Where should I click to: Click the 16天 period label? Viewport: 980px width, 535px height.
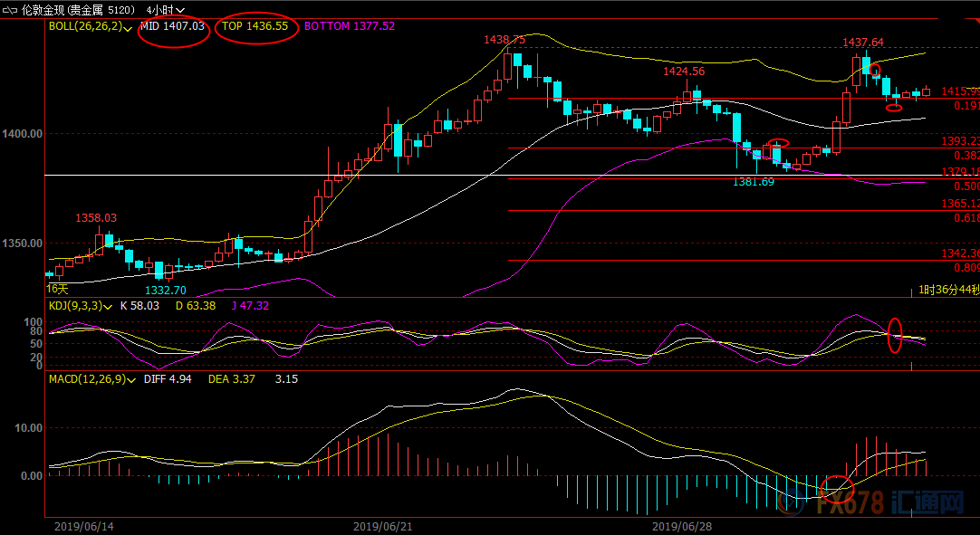click(57, 288)
